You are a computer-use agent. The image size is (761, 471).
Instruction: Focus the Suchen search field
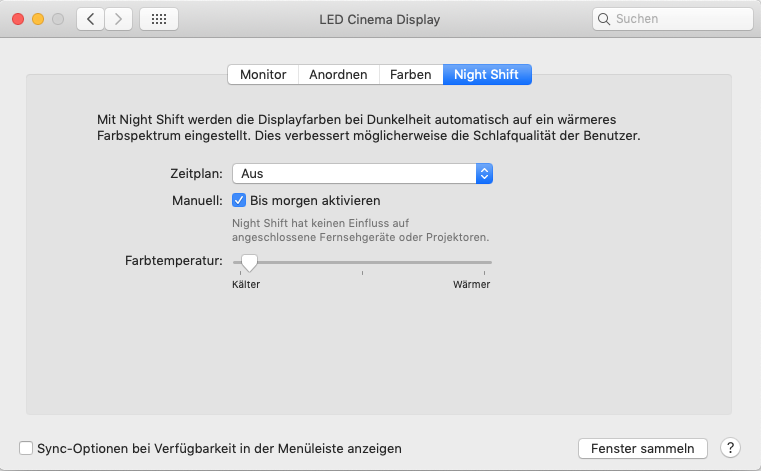pyautogui.click(x=673, y=19)
